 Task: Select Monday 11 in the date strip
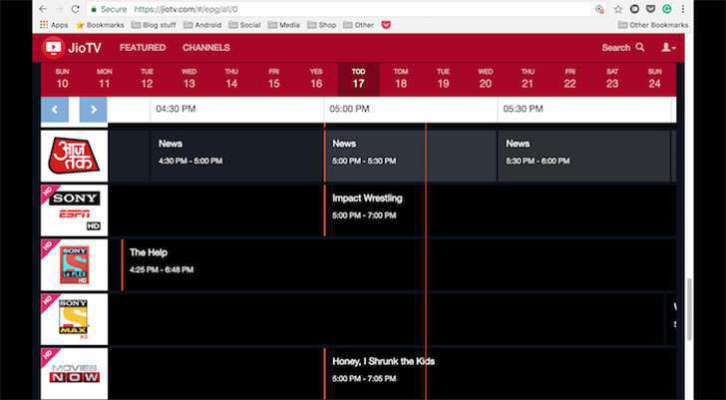(x=104, y=79)
